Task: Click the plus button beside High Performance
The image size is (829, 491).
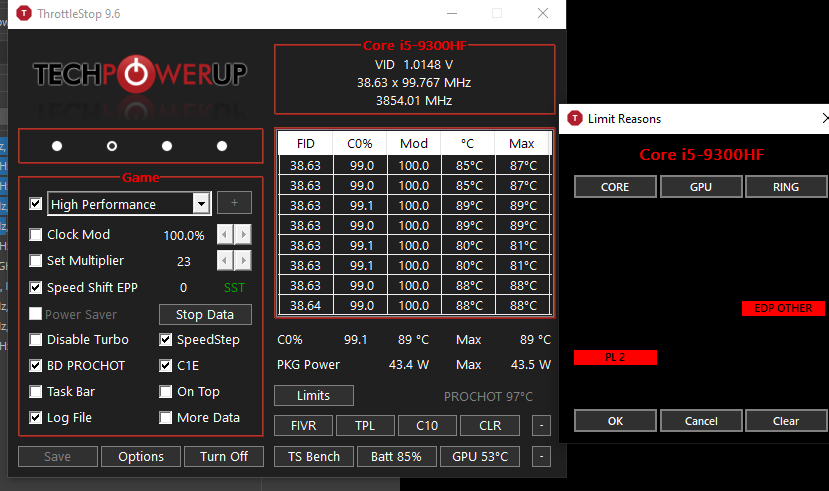Action: [234, 203]
